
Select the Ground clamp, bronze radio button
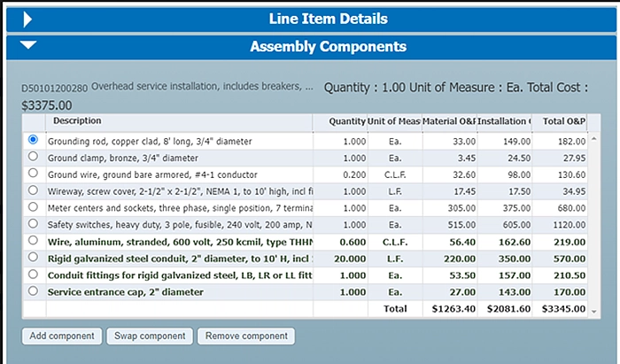(34, 157)
